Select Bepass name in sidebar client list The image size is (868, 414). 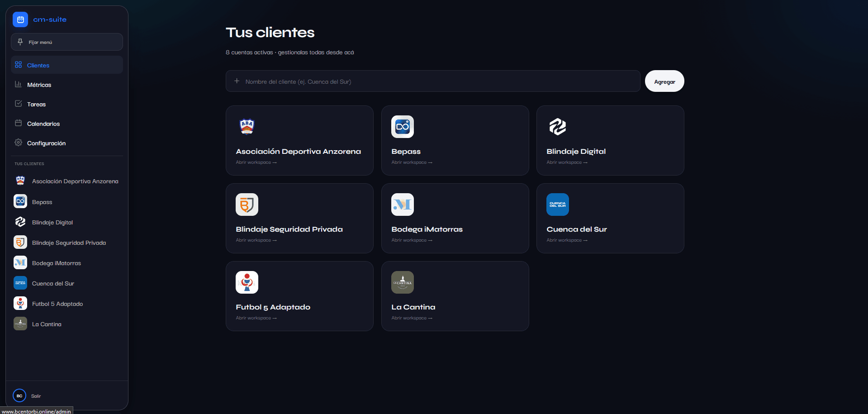42,202
